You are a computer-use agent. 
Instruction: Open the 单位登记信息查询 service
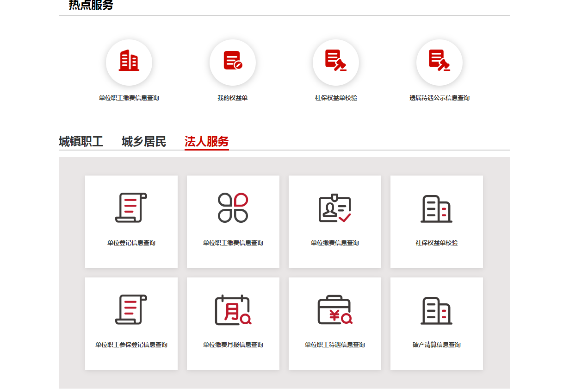coord(131,221)
